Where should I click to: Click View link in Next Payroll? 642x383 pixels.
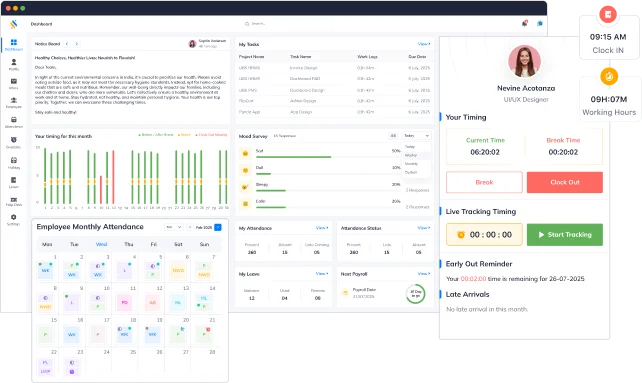(424, 274)
